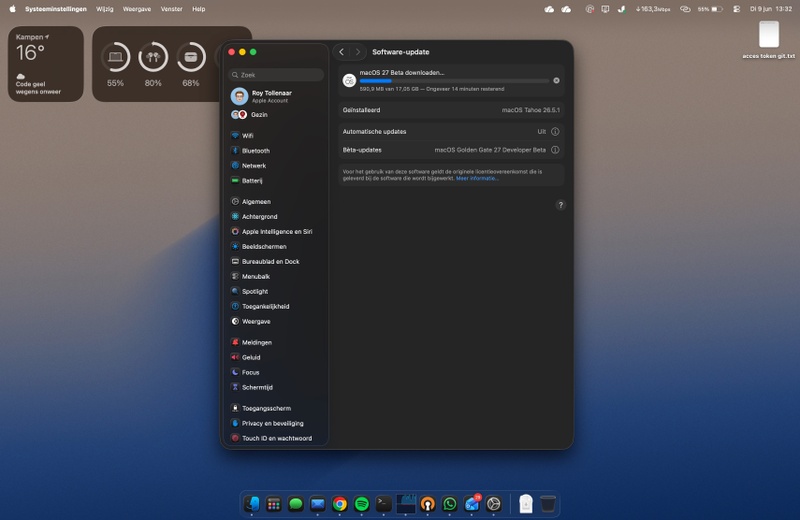
Task: Select Batterij in the sidebar
Action: pyautogui.click(x=276, y=181)
